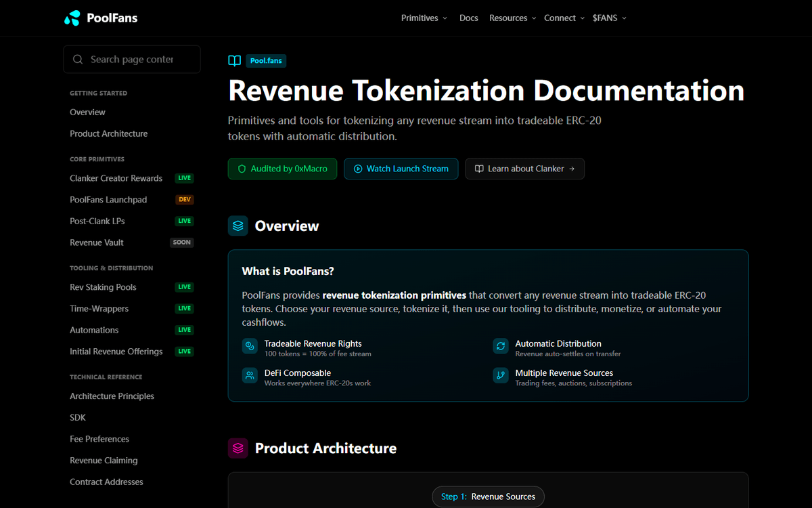This screenshot has height=508, width=812.
Task: Click text 'Works everywhere ERC-20s work'
Action: [x=317, y=383]
